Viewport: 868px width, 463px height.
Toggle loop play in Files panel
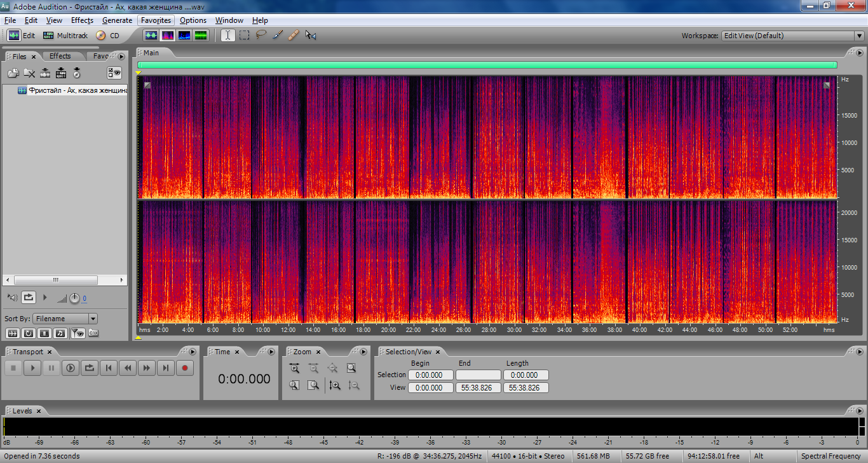[29, 297]
